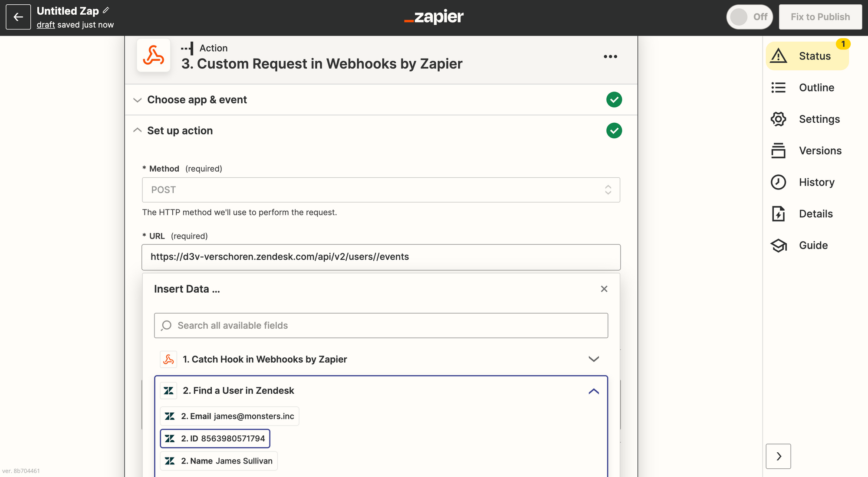Expand the Choose app & event section
The height and width of the screenshot is (477, 868).
[x=197, y=100]
